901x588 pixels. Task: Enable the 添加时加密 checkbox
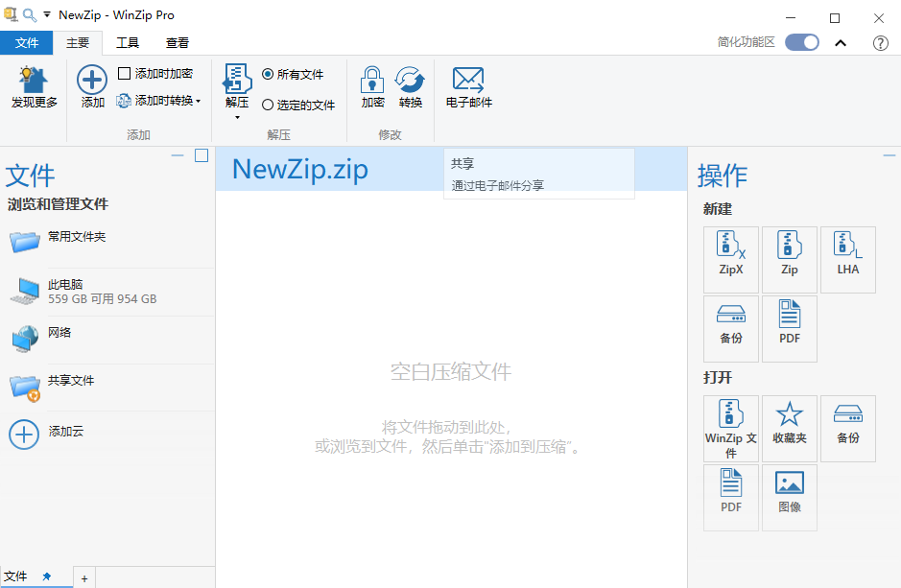click(x=124, y=74)
